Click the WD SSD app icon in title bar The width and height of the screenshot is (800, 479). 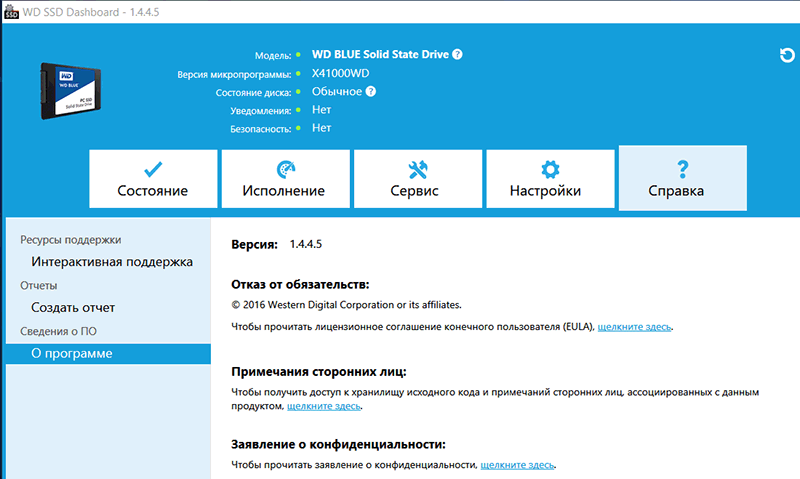10,12
